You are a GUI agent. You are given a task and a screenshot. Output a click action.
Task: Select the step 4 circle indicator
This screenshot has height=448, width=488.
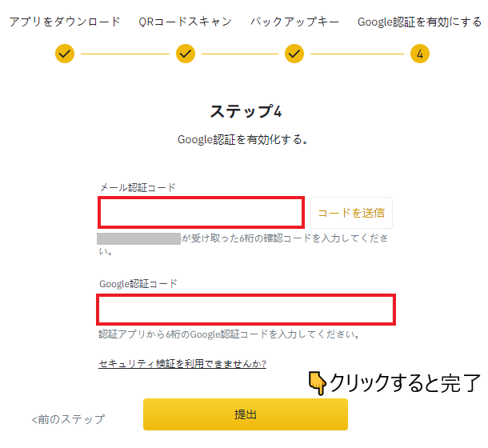[420, 54]
